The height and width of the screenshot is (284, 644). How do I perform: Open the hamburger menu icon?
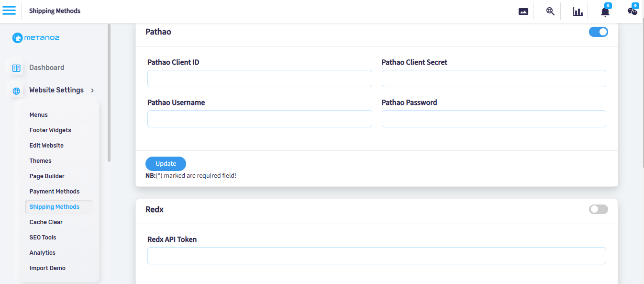click(x=9, y=11)
